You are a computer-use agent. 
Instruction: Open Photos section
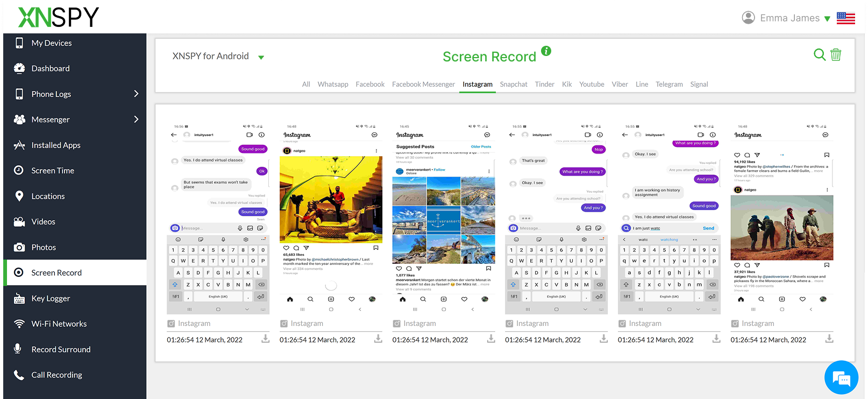click(75, 248)
